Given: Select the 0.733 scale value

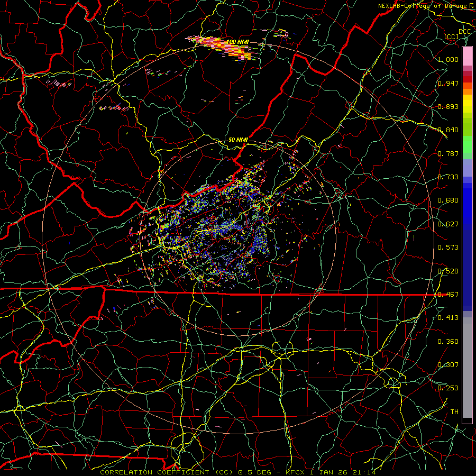Looking at the screenshot, I should [x=448, y=177].
